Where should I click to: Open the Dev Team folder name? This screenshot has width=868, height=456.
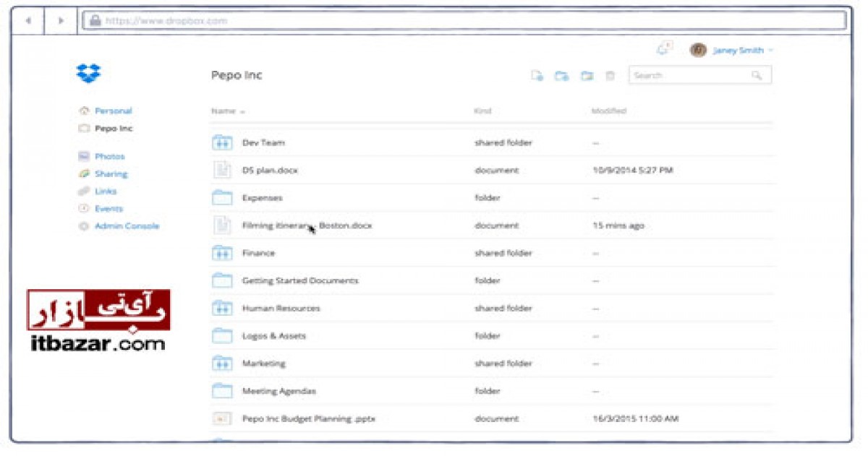tap(263, 142)
